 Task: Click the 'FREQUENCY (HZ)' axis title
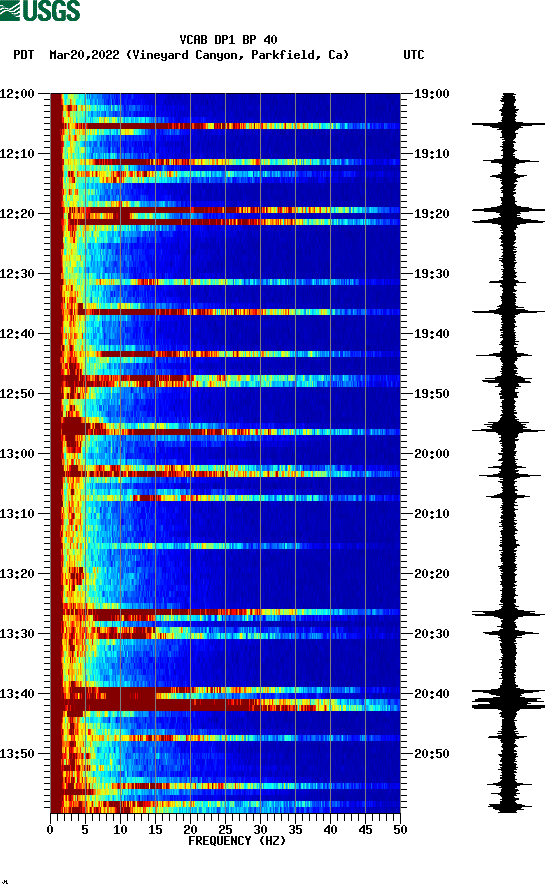[237, 841]
